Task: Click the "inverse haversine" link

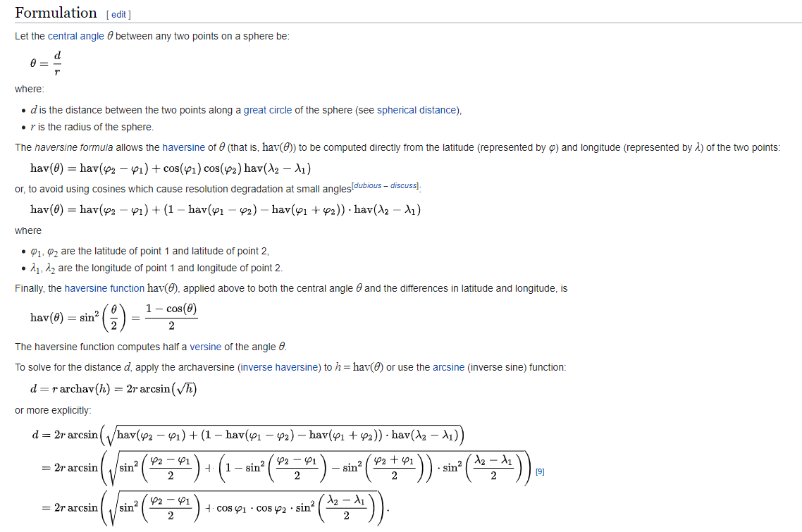Action: (280, 367)
